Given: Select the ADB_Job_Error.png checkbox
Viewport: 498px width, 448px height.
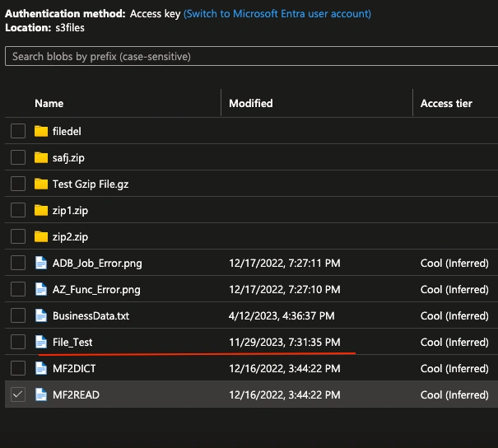Looking at the screenshot, I should pyautogui.click(x=18, y=263).
